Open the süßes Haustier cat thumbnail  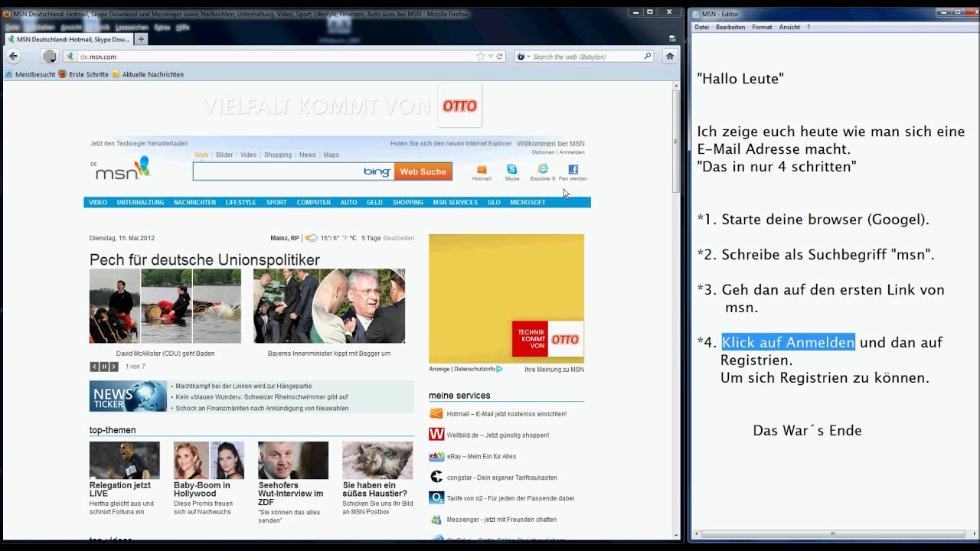point(377,460)
